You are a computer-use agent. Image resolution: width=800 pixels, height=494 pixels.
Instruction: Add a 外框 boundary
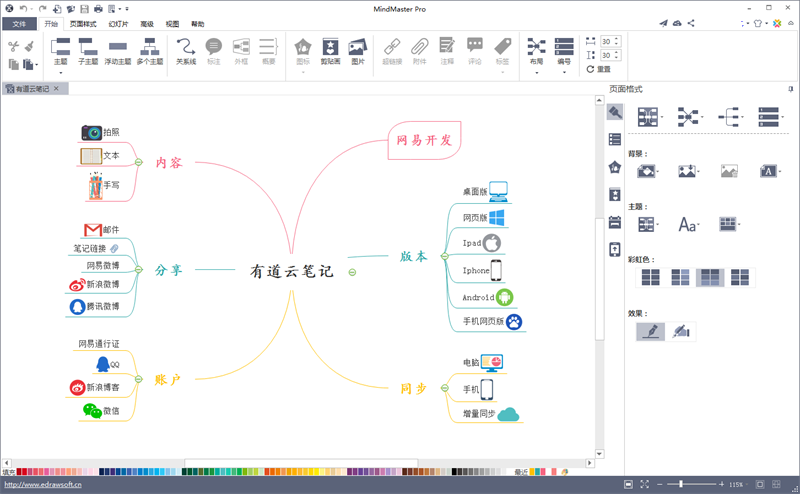click(241, 52)
